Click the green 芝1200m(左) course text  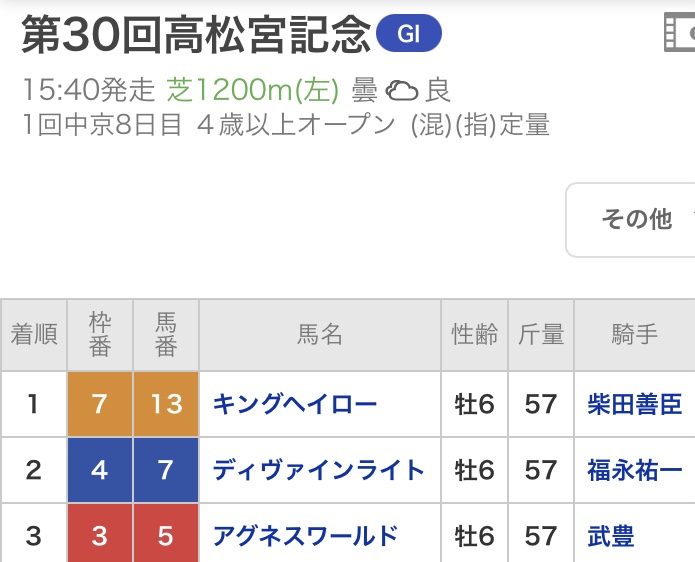pyautogui.click(x=253, y=90)
